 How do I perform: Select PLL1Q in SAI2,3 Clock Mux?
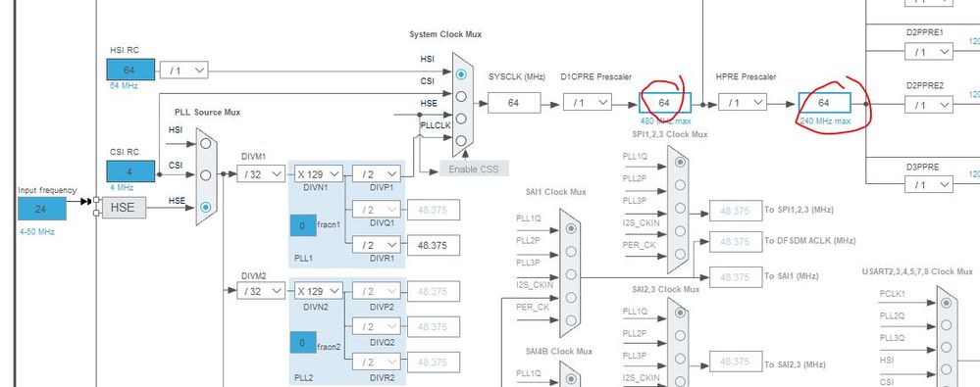[680, 313]
